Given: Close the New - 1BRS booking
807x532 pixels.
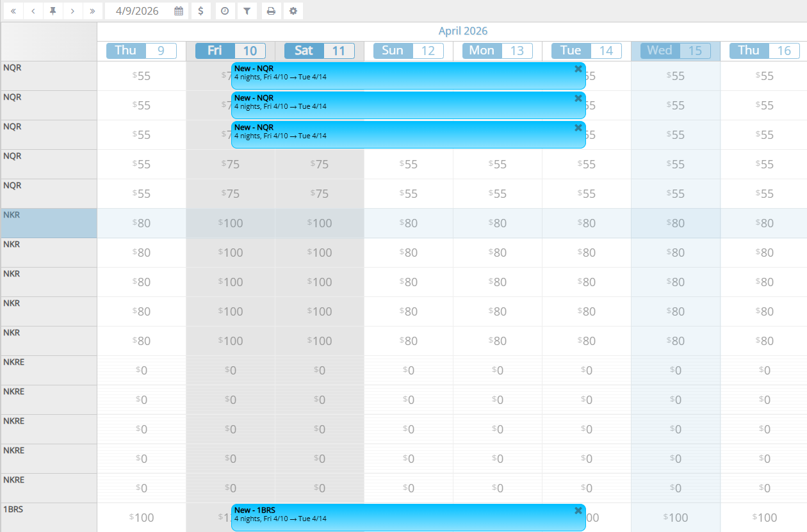Looking at the screenshot, I should pos(578,511).
